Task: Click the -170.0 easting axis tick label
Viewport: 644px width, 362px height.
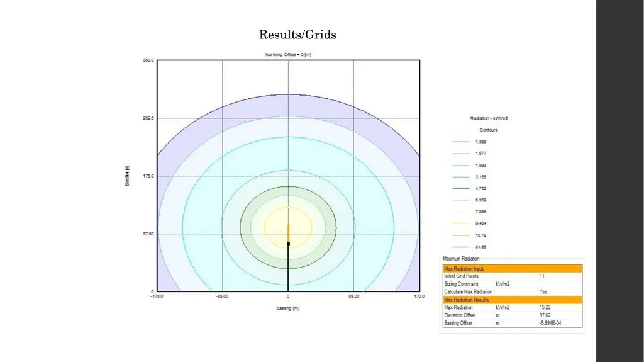Action: (157, 296)
